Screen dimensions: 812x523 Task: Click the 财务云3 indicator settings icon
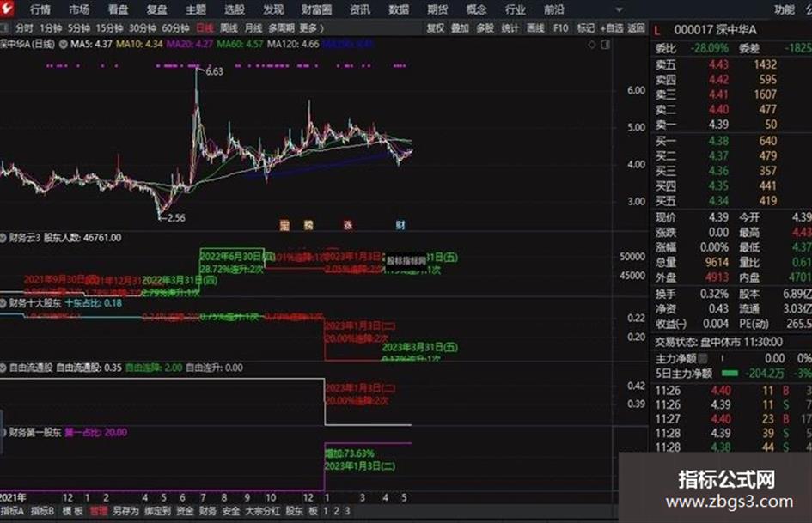(x=3, y=238)
